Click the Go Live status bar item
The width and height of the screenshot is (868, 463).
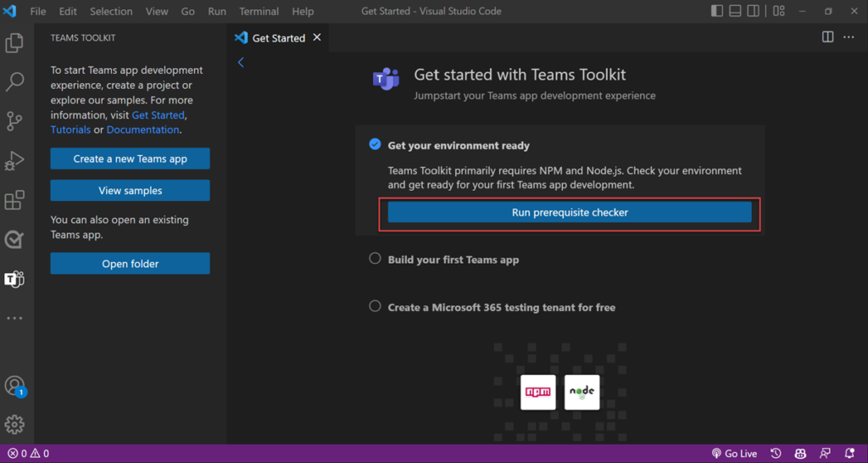tap(734, 454)
